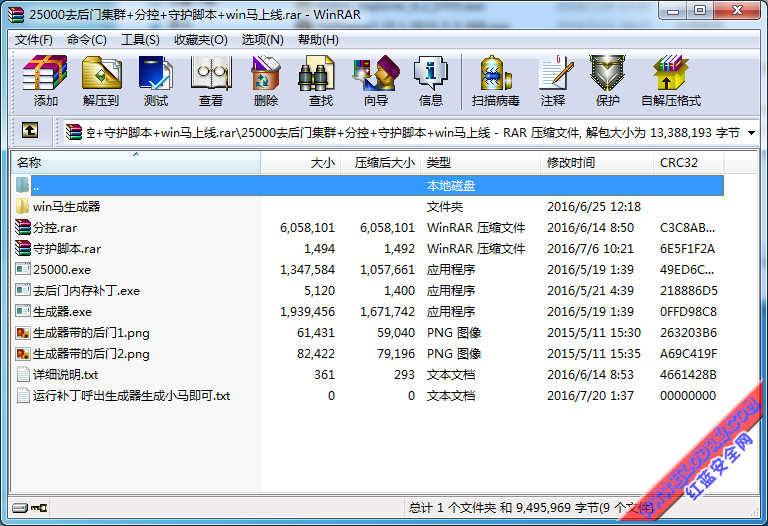Minimize the WinRAR window
The width and height of the screenshot is (768, 526).
(x=673, y=11)
